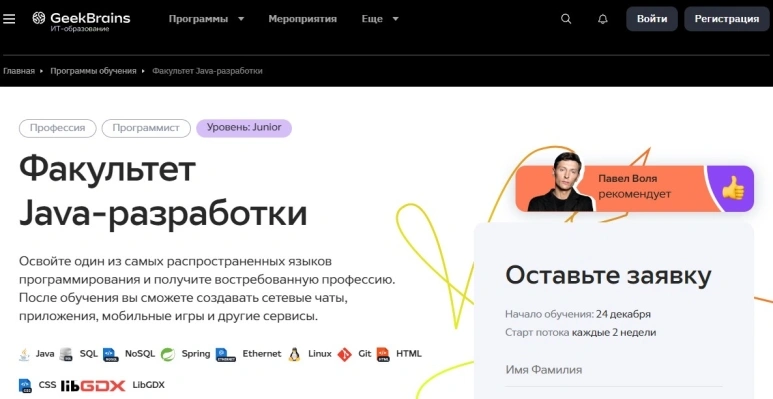This screenshot has height=399, width=773.
Task: Click the NoSQL text label
Action: [x=140, y=354]
